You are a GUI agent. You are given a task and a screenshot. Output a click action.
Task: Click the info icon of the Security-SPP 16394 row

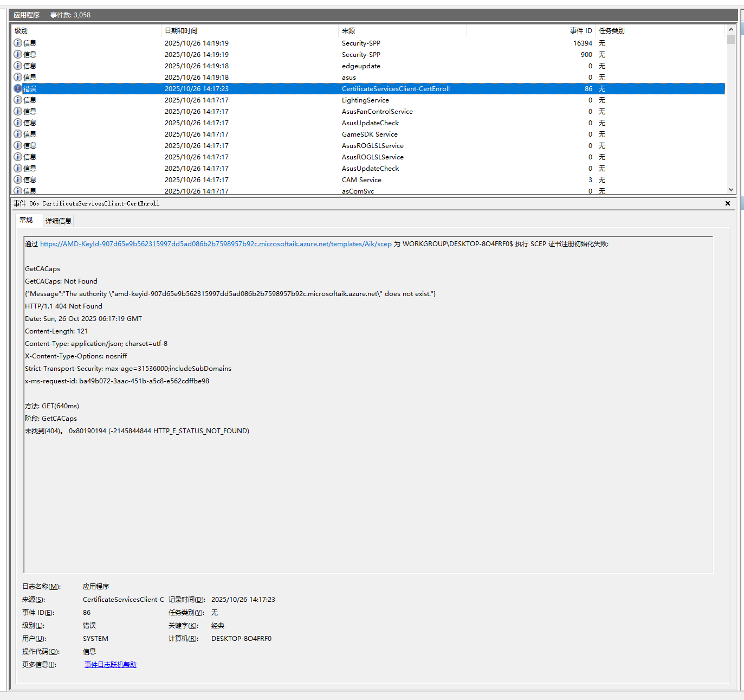[x=18, y=43]
